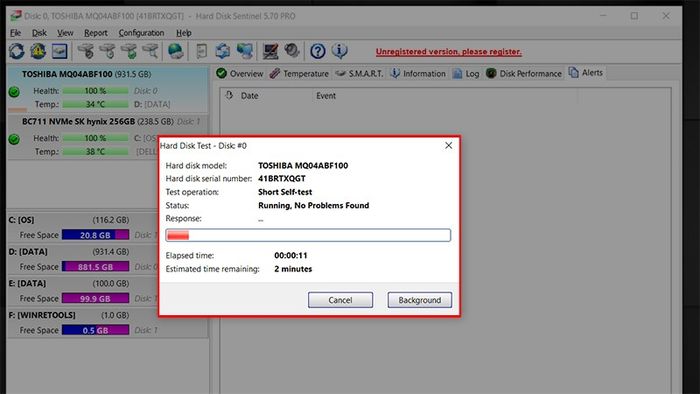Open the Report menu

[x=96, y=33]
